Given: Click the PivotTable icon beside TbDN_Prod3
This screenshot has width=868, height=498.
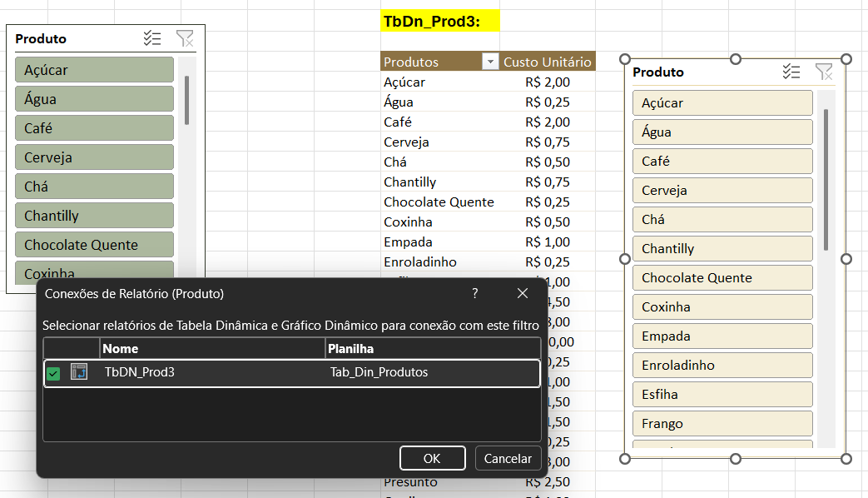Looking at the screenshot, I should [79, 371].
